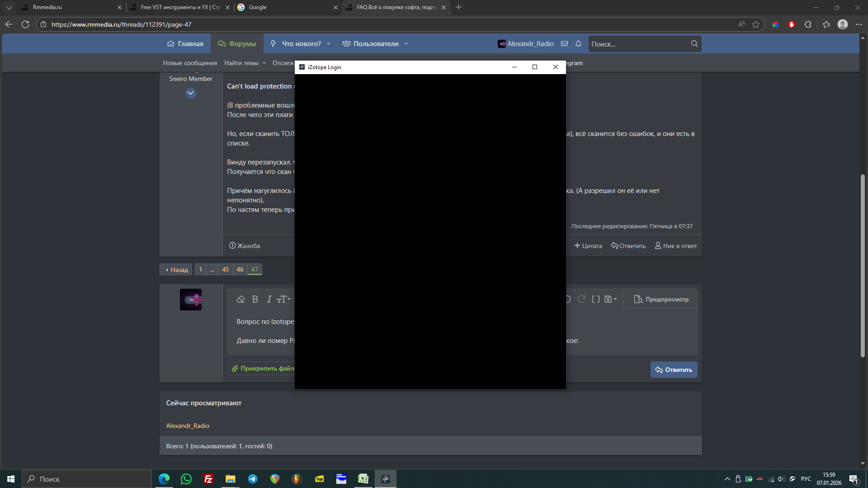This screenshot has width=868, height=488.
Task: Open the font size dropdown in editor
Action: click(283, 299)
